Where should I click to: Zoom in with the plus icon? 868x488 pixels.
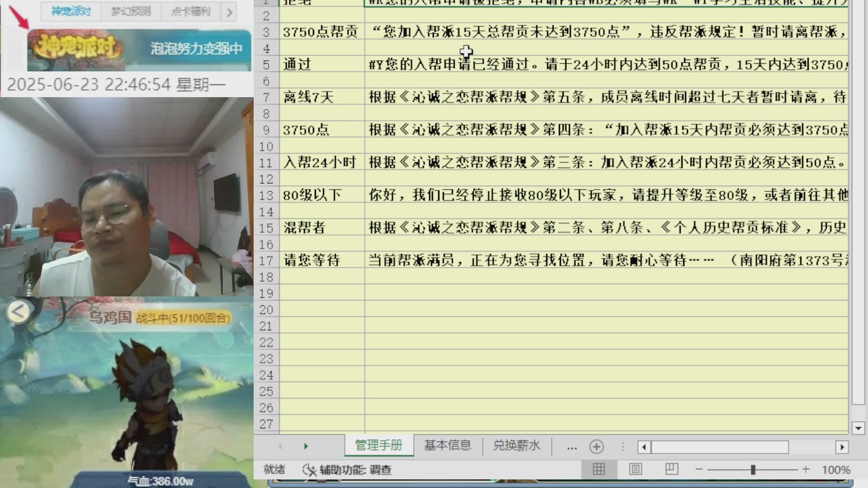tap(806, 469)
